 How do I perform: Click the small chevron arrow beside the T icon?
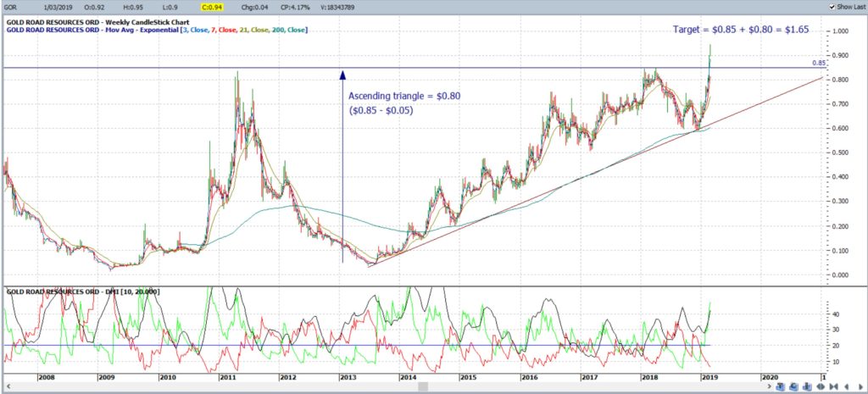(x=769, y=386)
